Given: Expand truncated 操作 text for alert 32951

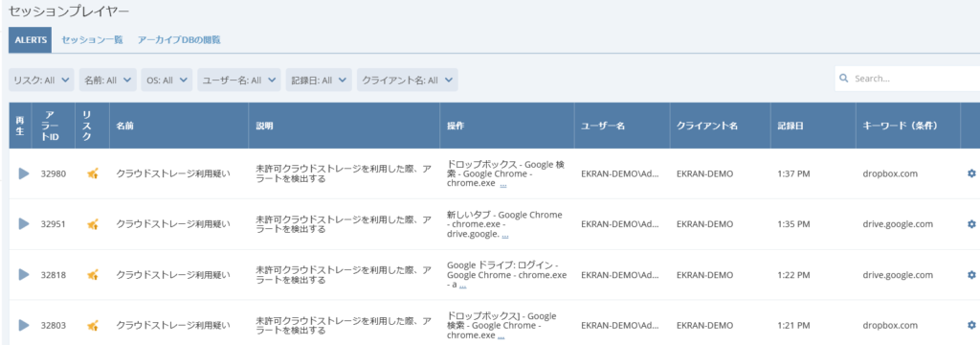Looking at the screenshot, I should 505,236.
